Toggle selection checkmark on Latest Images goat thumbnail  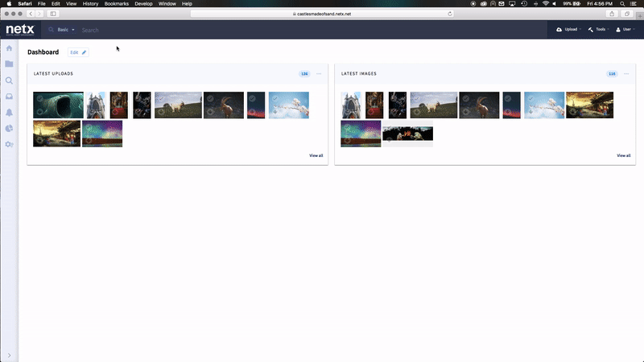[x=466, y=97]
